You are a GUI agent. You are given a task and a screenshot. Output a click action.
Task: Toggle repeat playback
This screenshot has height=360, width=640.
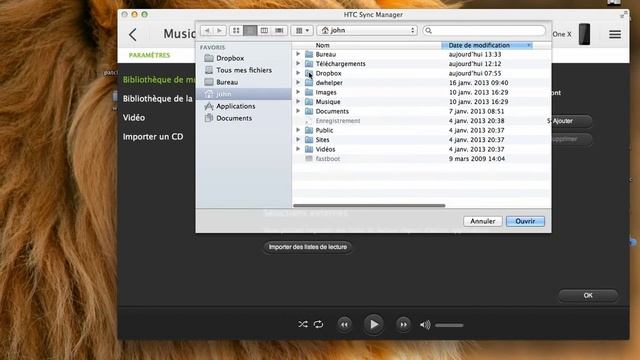coord(318,324)
